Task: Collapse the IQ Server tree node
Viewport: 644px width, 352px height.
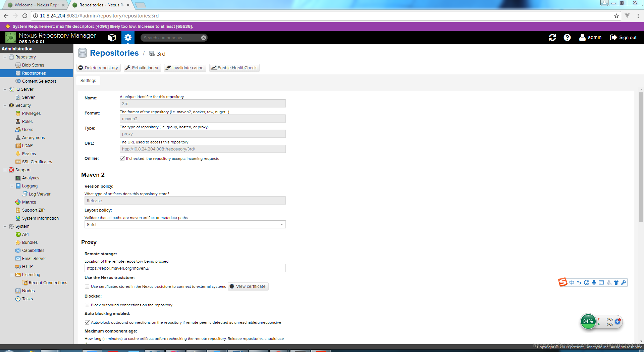Action: click(5, 89)
